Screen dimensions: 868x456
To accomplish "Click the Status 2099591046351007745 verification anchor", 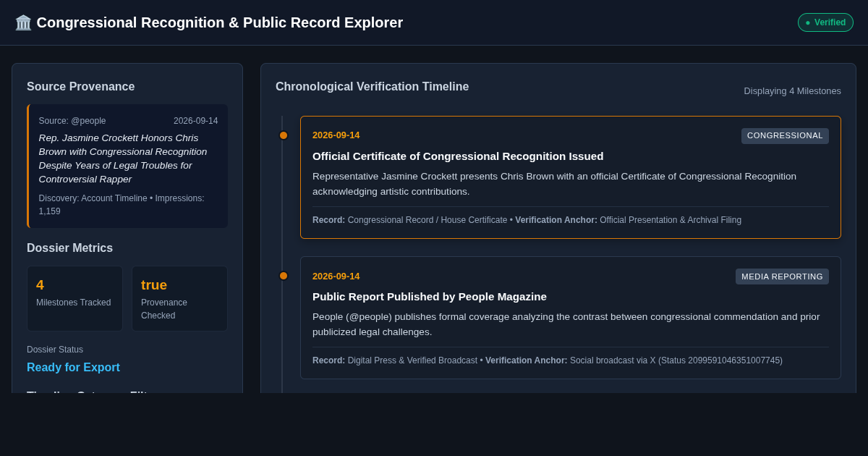I will tap(634, 360).
